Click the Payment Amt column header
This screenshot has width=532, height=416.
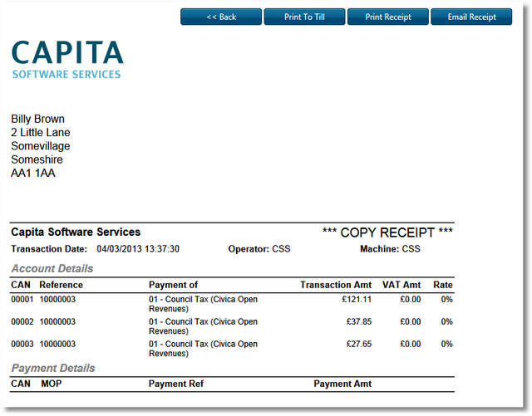point(342,384)
